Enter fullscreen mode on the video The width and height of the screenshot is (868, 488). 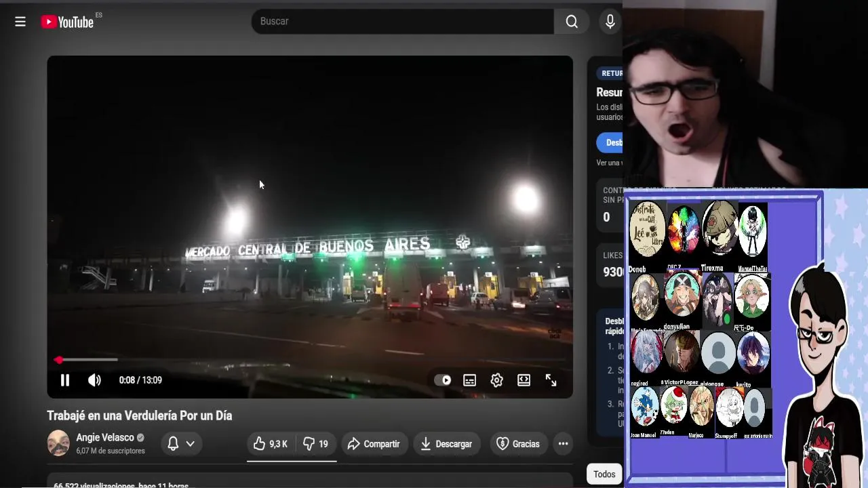click(x=551, y=380)
